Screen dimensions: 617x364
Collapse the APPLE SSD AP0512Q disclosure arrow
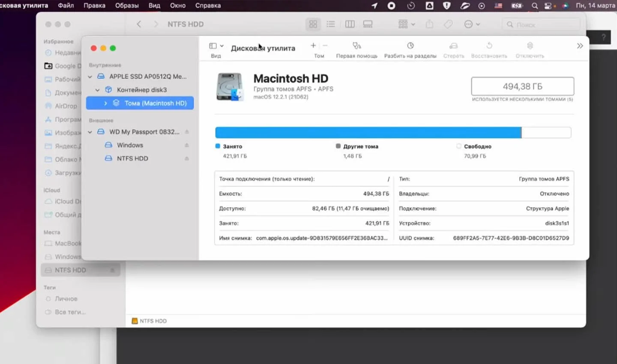[x=90, y=77]
